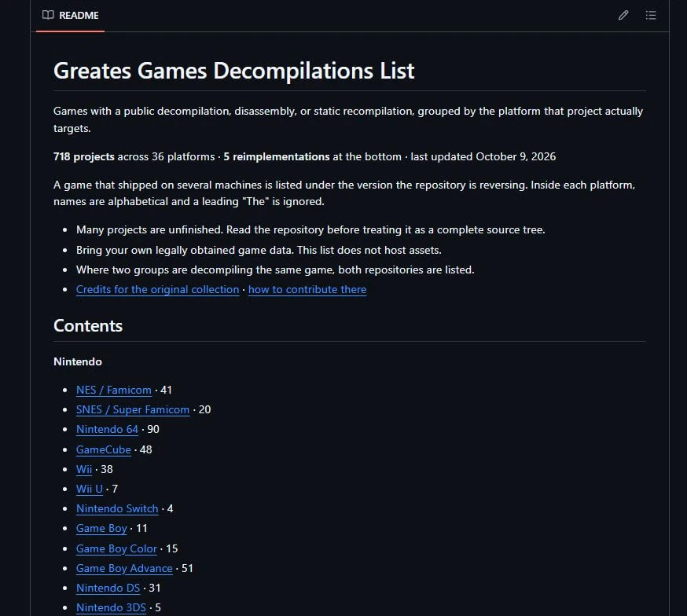
Task: Open the Wii U link
Action: click(90, 489)
